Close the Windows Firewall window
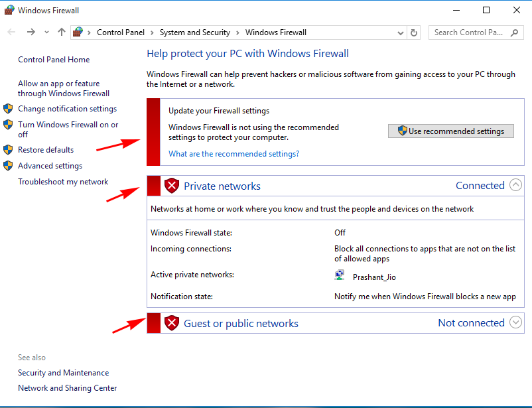Viewport: 532px width, 408px height. tap(516, 10)
